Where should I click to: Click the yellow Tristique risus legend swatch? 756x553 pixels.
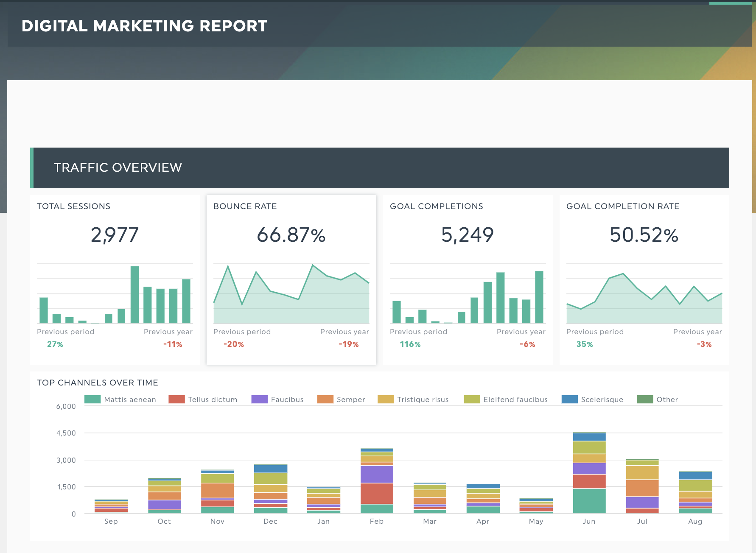click(385, 399)
